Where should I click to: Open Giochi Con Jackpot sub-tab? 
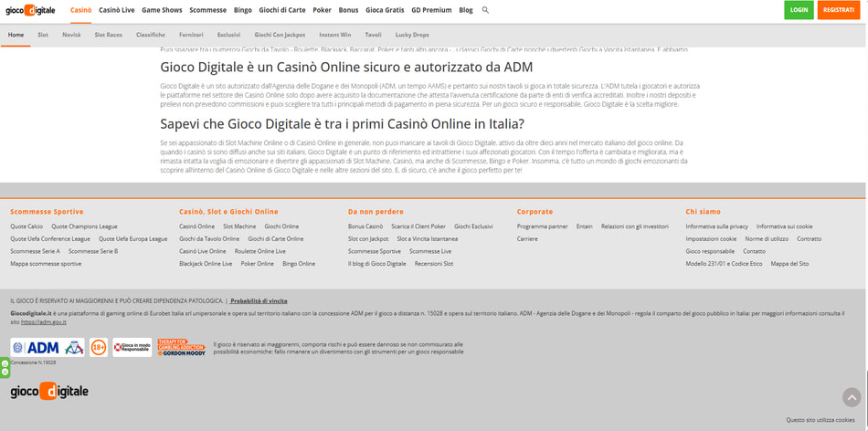[280, 35]
